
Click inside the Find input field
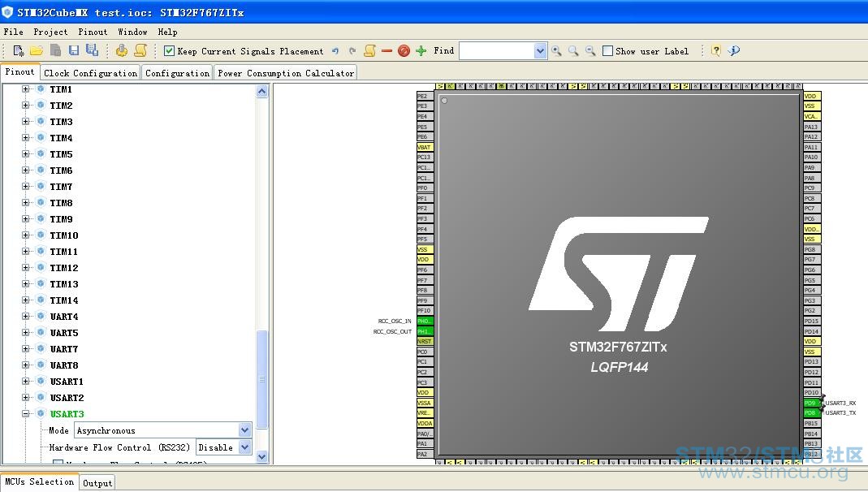[x=497, y=51]
